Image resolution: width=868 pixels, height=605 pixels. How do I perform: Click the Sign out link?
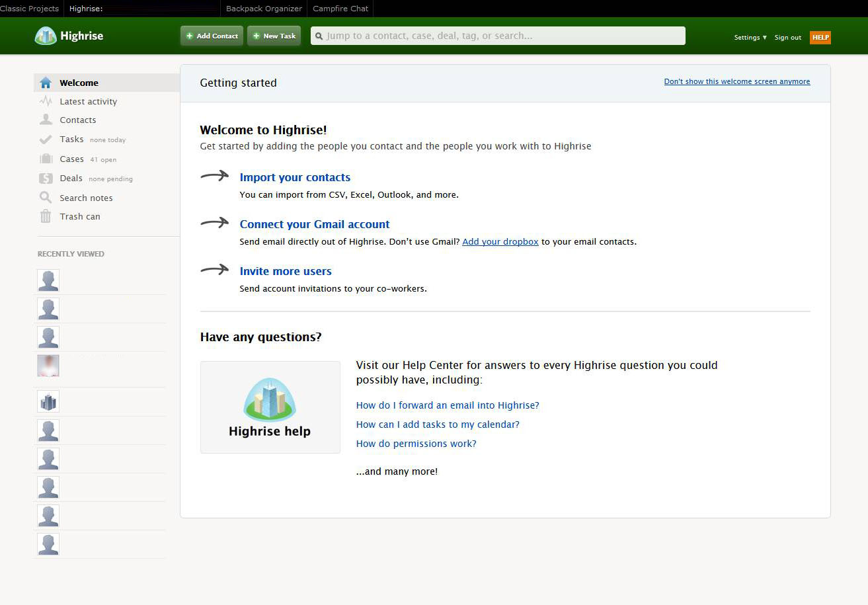pos(788,38)
